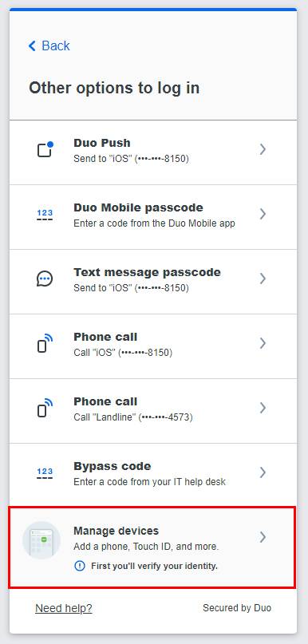The image size is (308, 644).
Task: Click the Secured by Duo text
Action: (x=237, y=608)
